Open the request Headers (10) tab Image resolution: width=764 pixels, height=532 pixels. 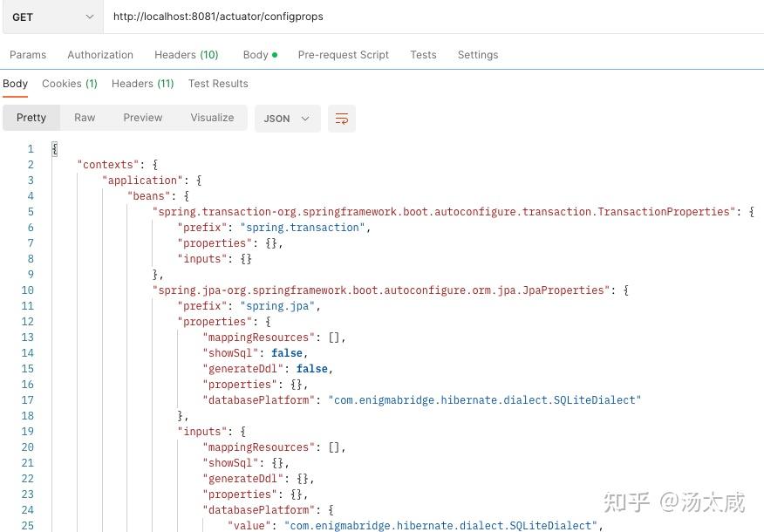tap(186, 55)
